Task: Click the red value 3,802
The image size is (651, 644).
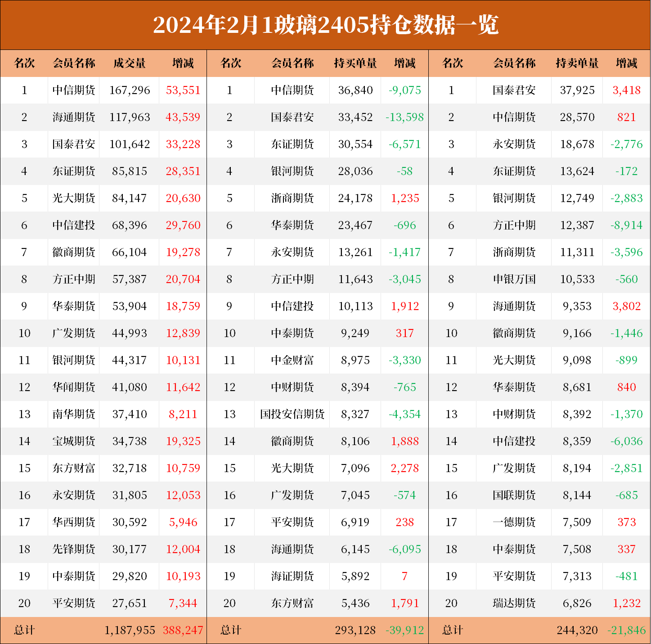Action: (x=627, y=306)
